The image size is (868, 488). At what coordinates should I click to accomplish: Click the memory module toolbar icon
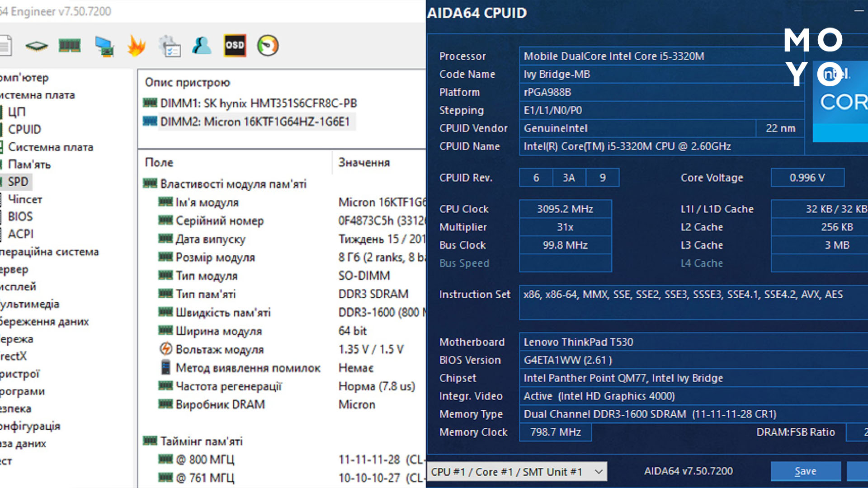[x=70, y=46]
